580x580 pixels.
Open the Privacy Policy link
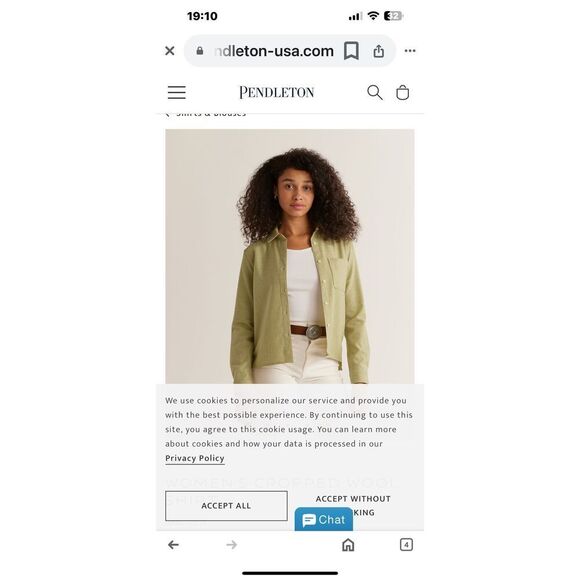(x=195, y=458)
